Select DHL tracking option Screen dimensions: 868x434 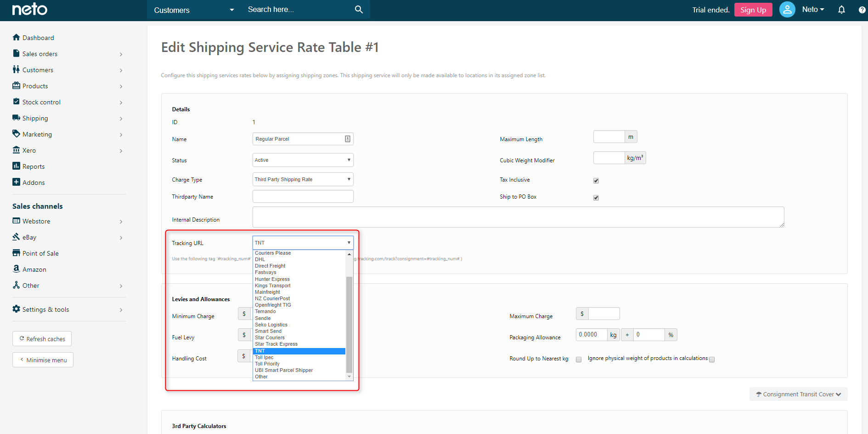[x=299, y=259]
